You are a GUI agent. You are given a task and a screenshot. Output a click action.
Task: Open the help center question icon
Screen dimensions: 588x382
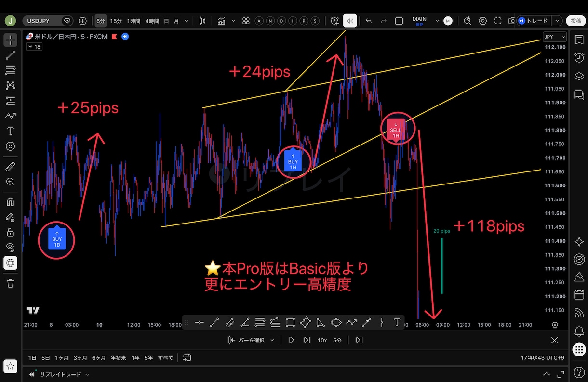(x=579, y=372)
